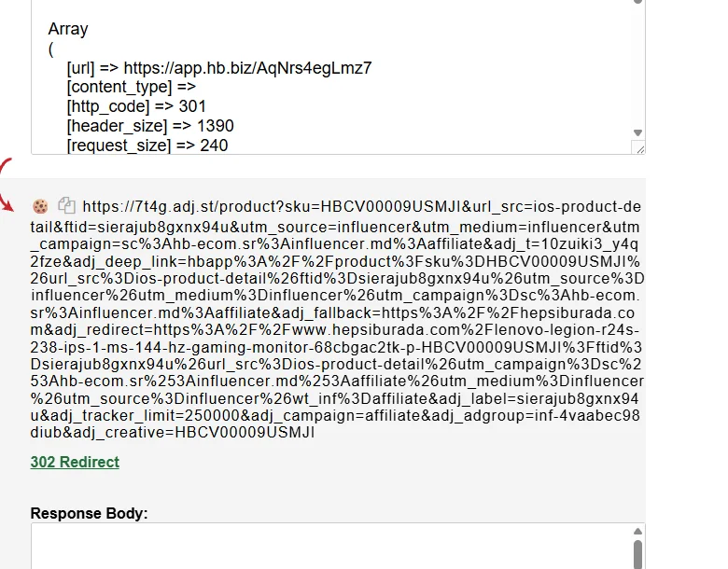Click the Response Body scrollbar thumb
Screen dimensions: 728x569
pyautogui.click(x=637, y=555)
